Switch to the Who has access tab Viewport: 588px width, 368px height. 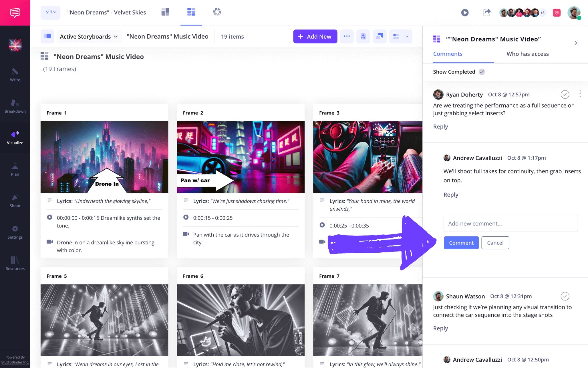pyautogui.click(x=527, y=54)
